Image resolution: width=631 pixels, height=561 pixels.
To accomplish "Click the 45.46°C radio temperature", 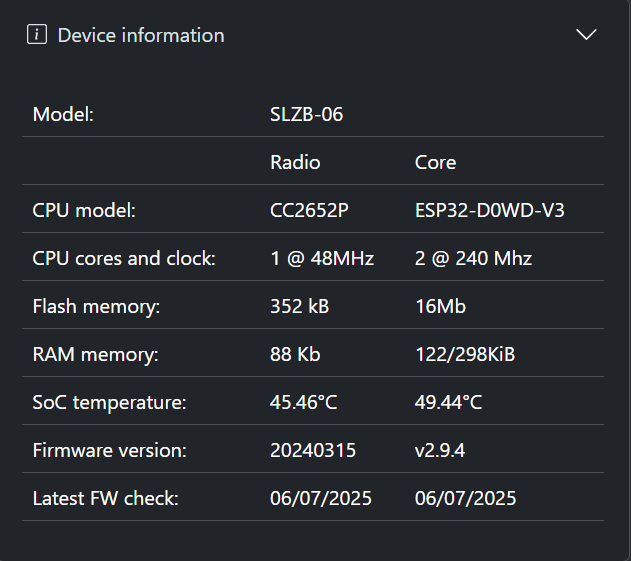I will [303, 402].
